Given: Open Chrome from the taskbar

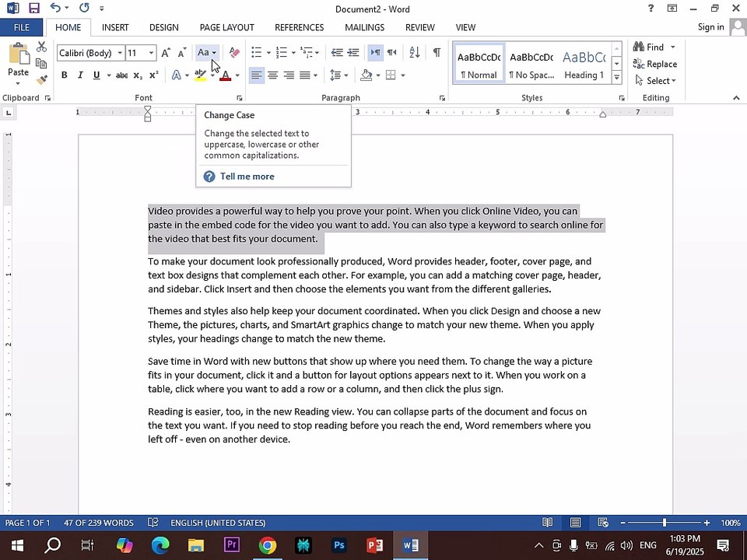Looking at the screenshot, I should click(x=267, y=545).
